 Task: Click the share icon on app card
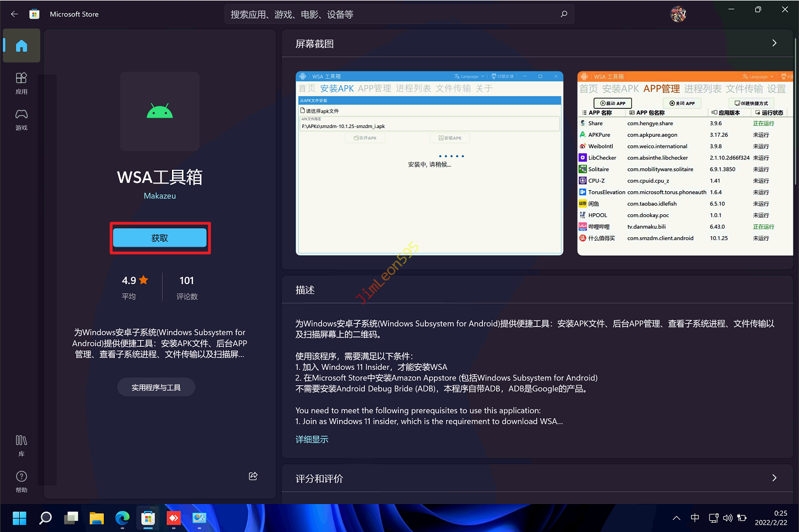pos(253,476)
